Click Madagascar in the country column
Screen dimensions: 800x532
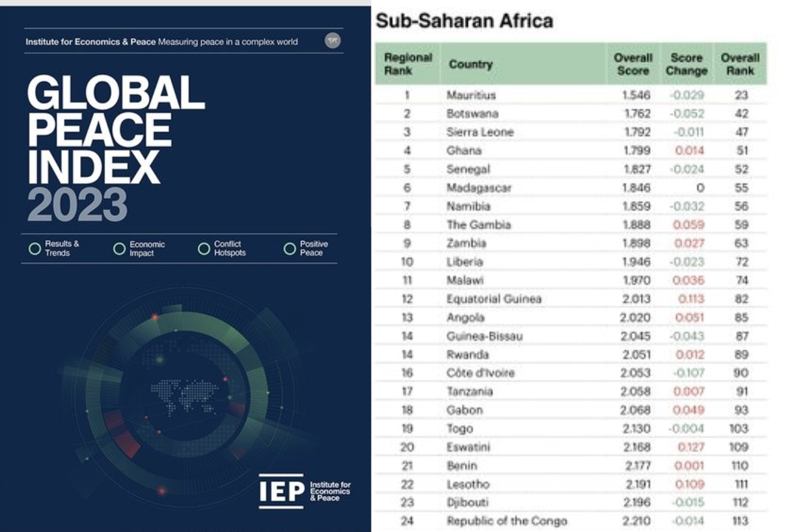point(479,188)
